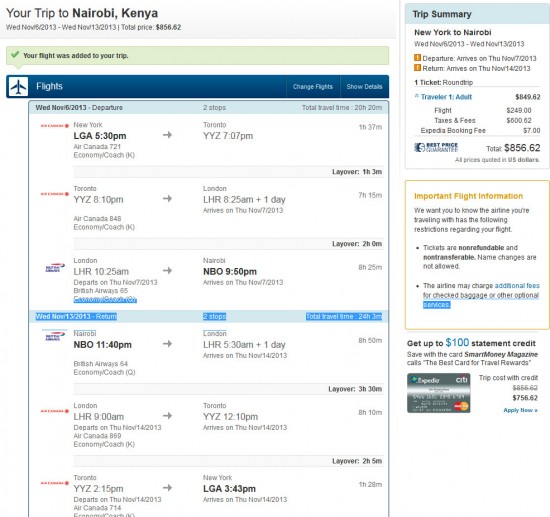Collapse Traveler 1: Adult price breakdown
The height and width of the screenshot is (517, 550).
tap(444, 97)
